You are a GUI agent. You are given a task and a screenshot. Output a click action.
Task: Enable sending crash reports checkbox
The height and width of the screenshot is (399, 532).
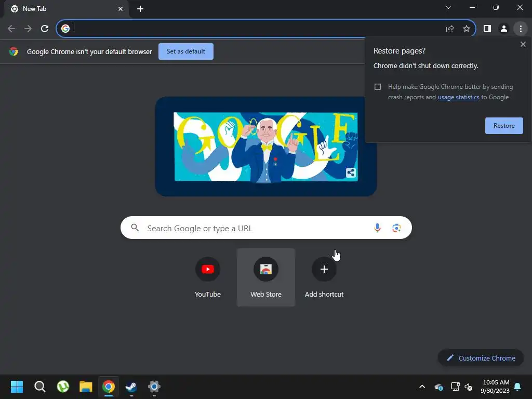click(x=378, y=87)
